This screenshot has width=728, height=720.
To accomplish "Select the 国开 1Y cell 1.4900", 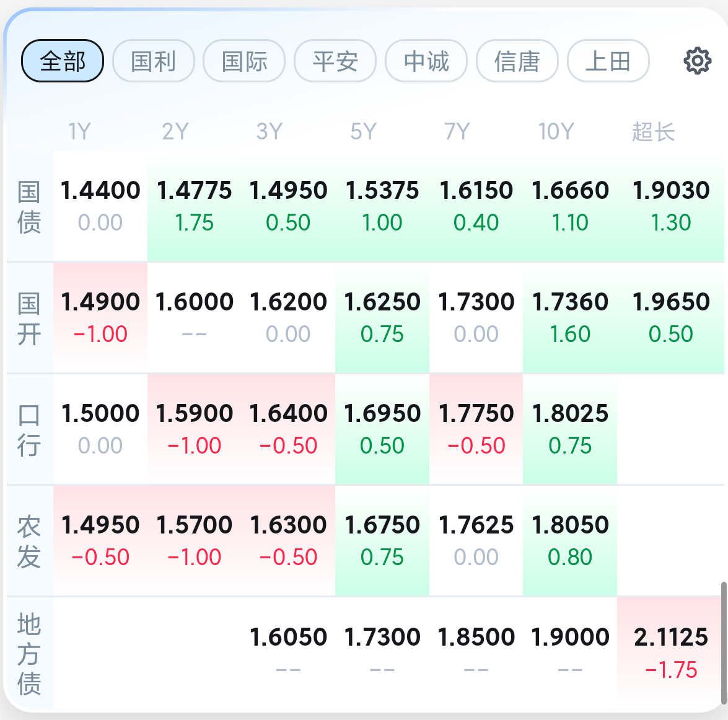I will tap(100, 318).
